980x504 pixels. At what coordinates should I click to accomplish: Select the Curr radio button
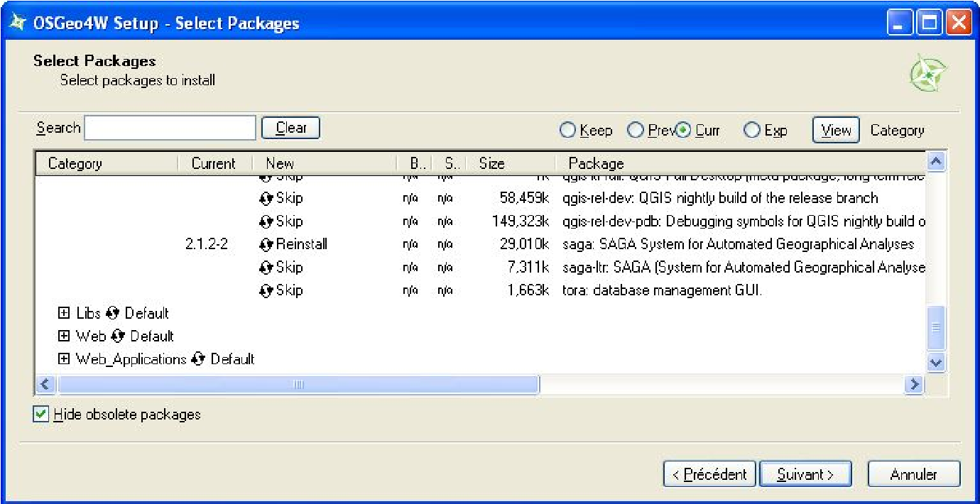(683, 131)
